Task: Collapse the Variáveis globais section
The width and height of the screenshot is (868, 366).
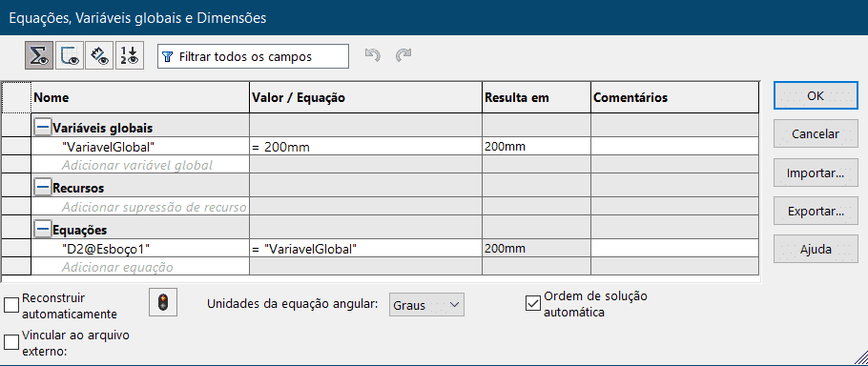Action: click(42, 128)
